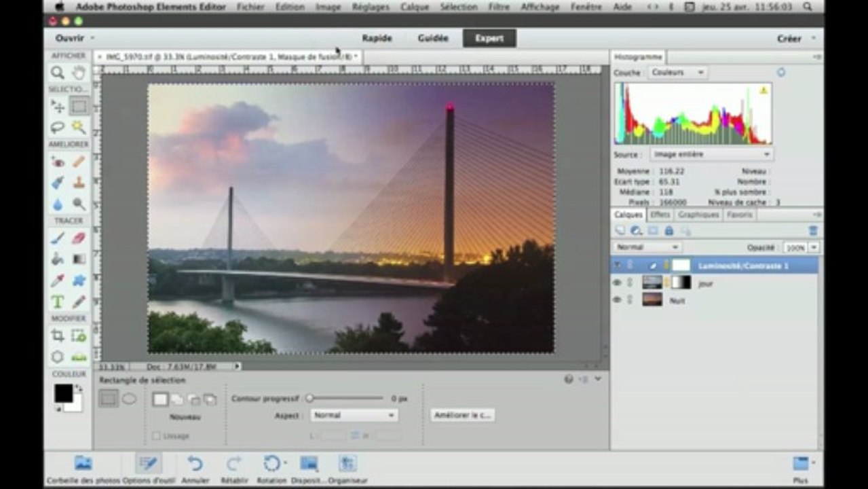Image resolution: width=868 pixels, height=489 pixels.
Task: Select the Zoom magnifier tool
Action: tap(58, 73)
